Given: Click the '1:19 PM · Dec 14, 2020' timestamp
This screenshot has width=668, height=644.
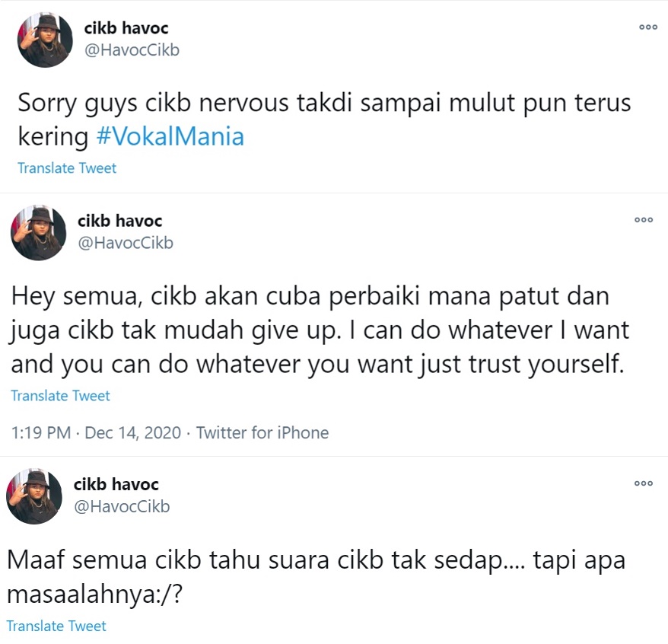Looking at the screenshot, I should coord(97,432).
